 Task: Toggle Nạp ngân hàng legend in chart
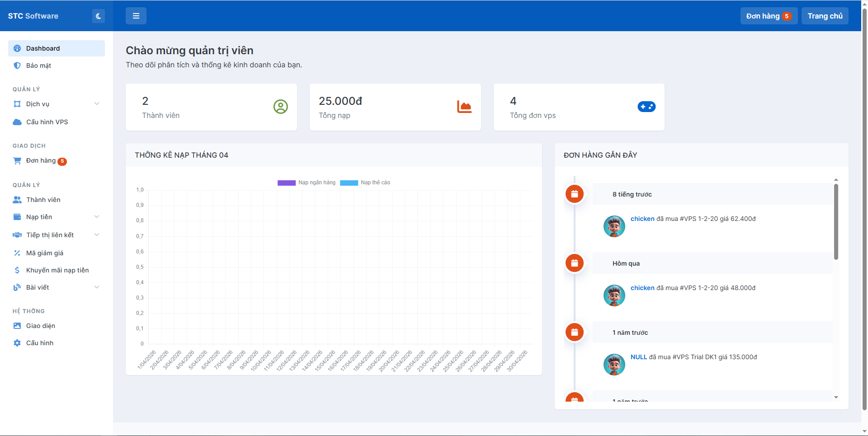[x=307, y=183]
